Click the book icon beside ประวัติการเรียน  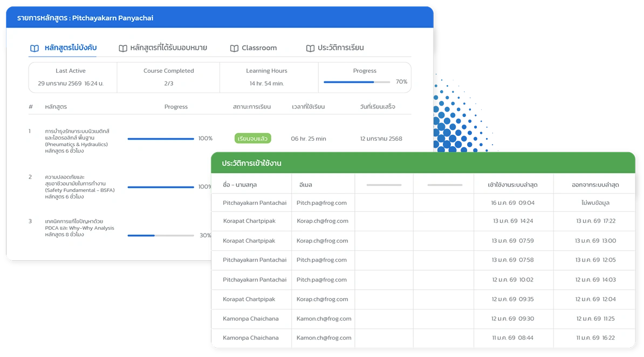click(x=310, y=48)
